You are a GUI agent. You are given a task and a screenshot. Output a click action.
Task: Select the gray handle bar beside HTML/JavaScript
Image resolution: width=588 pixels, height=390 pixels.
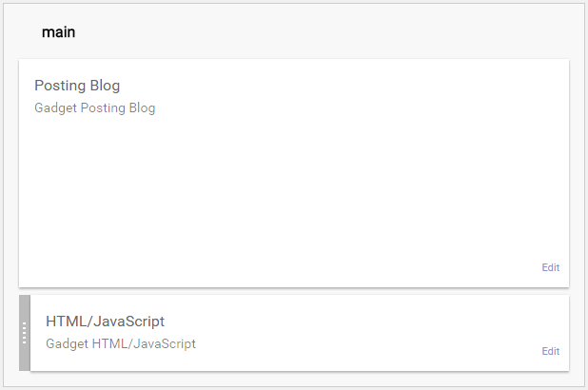click(x=25, y=333)
